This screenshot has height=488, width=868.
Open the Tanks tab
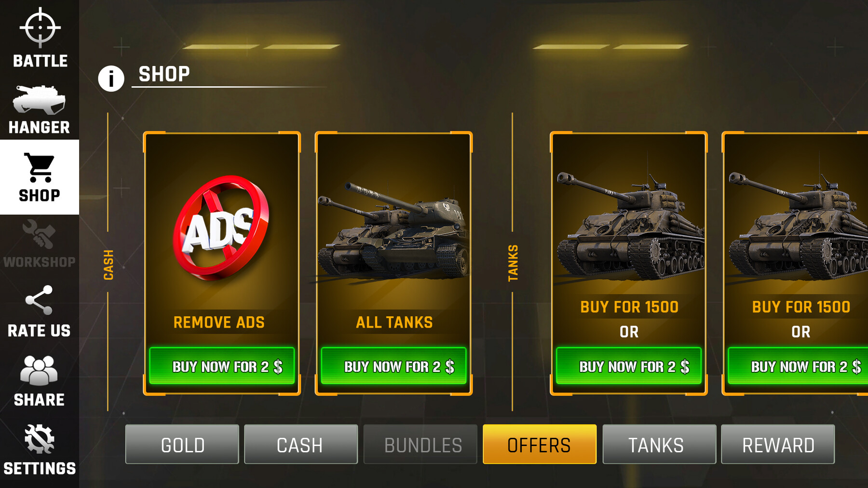[x=659, y=444]
